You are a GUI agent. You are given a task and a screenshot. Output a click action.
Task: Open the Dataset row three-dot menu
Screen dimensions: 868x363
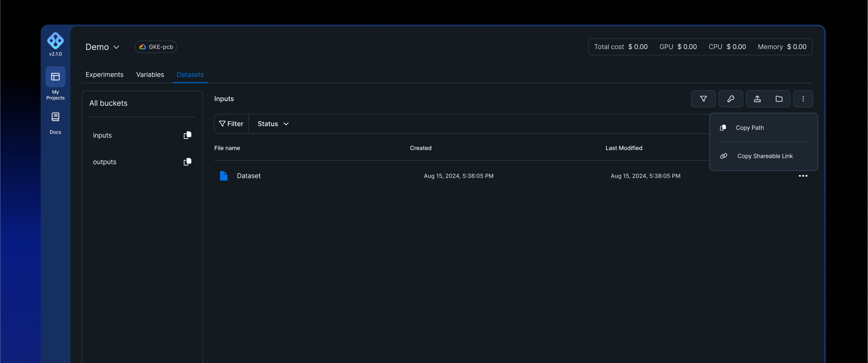[803, 176]
